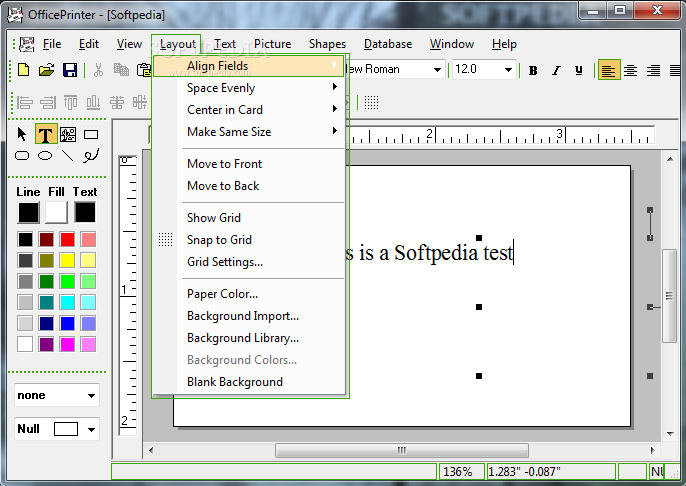Click the Save floppy disk icon
This screenshot has height=486, width=686.
point(70,70)
